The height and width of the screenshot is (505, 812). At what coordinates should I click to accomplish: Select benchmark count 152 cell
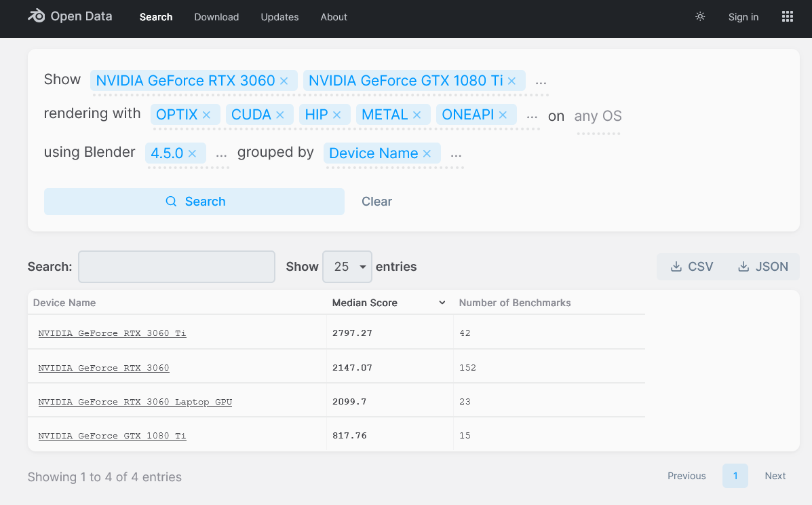tap(467, 368)
